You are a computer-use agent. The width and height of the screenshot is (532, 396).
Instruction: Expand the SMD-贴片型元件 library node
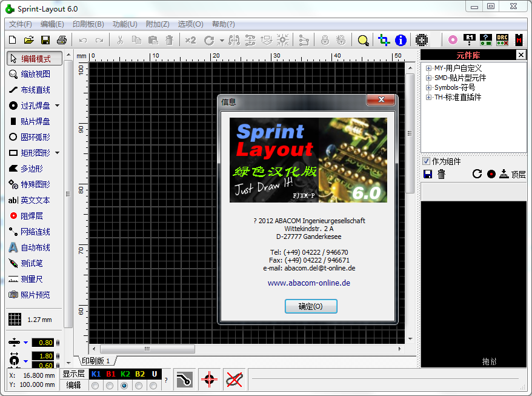[x=429, y=78]
